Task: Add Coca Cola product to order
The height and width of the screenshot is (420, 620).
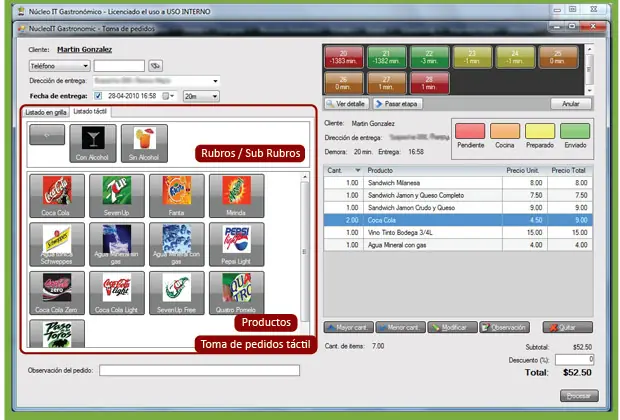Action: 57,196
